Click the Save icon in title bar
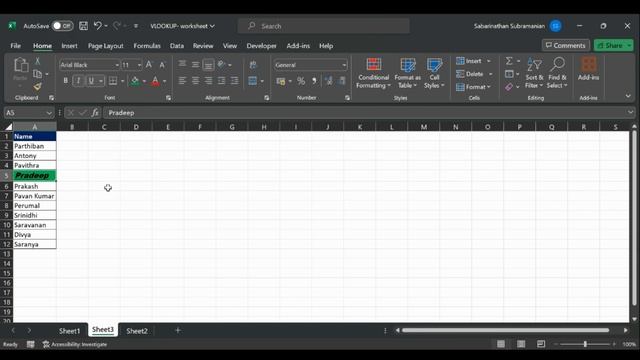640x360 pixels. (83, 26)
